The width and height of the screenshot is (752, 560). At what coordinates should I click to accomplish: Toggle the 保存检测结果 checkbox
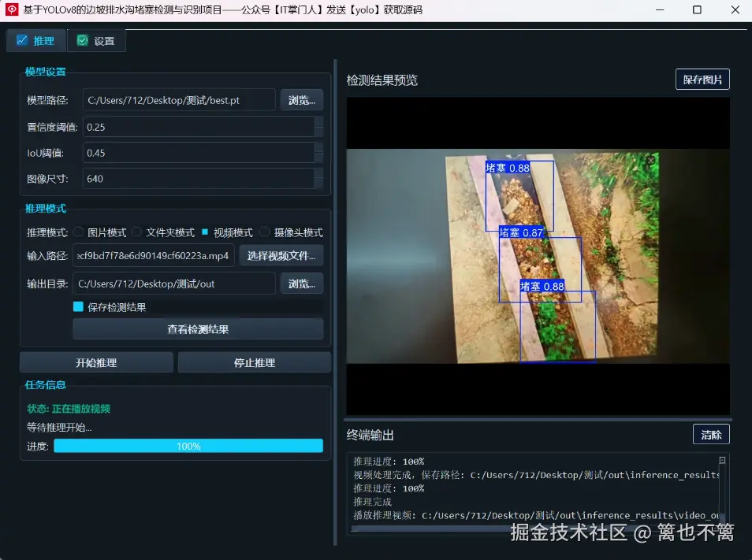click(x=78, y=307)
